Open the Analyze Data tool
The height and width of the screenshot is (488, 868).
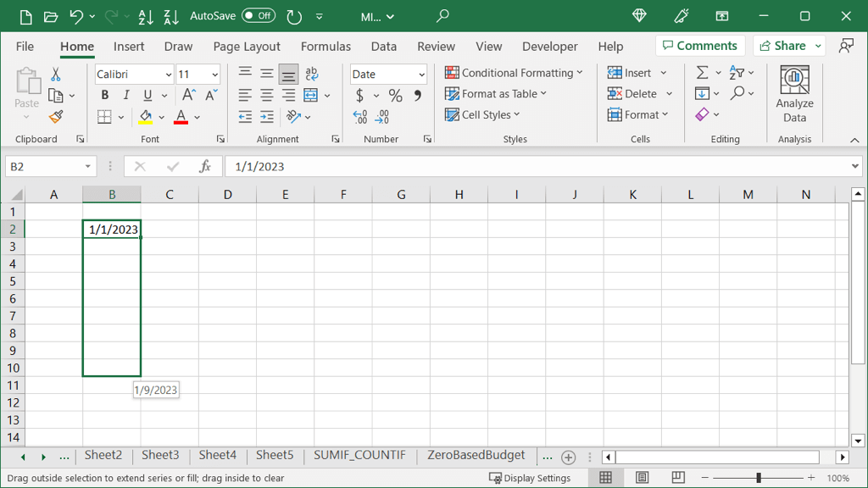pyautogui.click(x=794, y=95)
